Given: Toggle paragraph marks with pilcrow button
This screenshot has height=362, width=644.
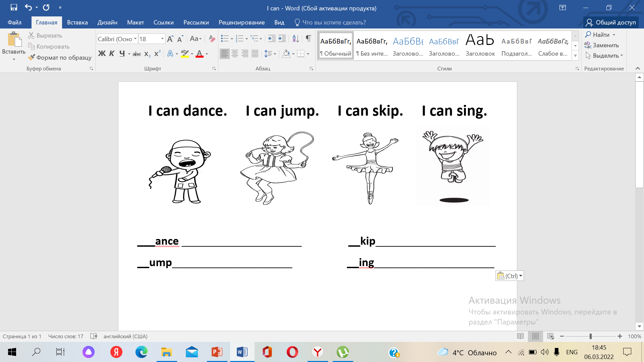Looking at the screenshot, I should pyautogui.click(x=308, y=39).
